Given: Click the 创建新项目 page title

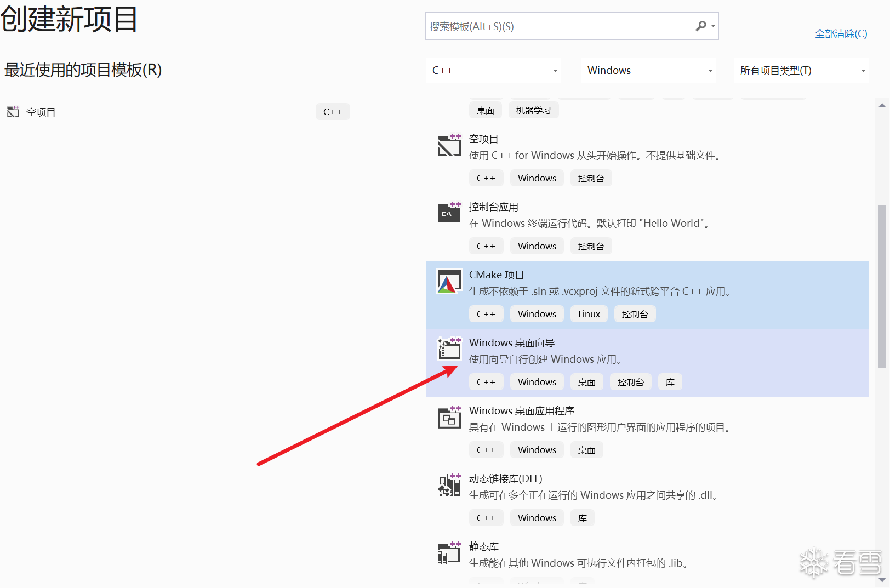Looking at the screenshot, I should click(x=69, y=19).
